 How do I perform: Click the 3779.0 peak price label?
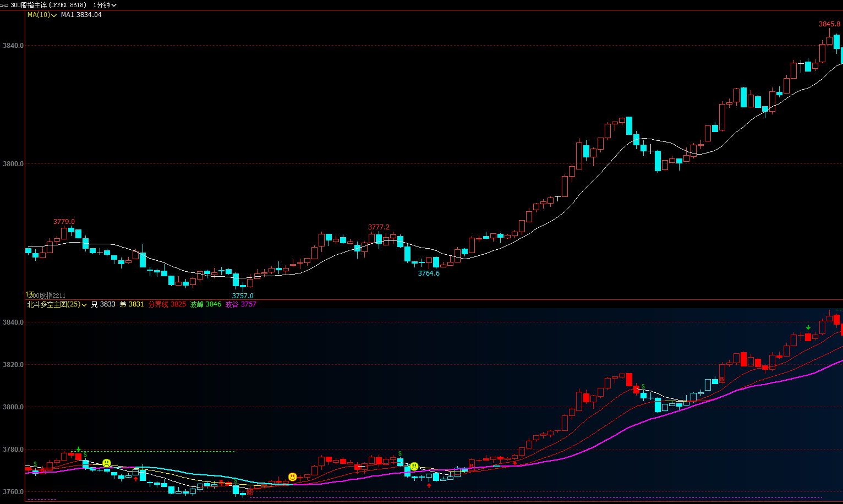[64, 222]
